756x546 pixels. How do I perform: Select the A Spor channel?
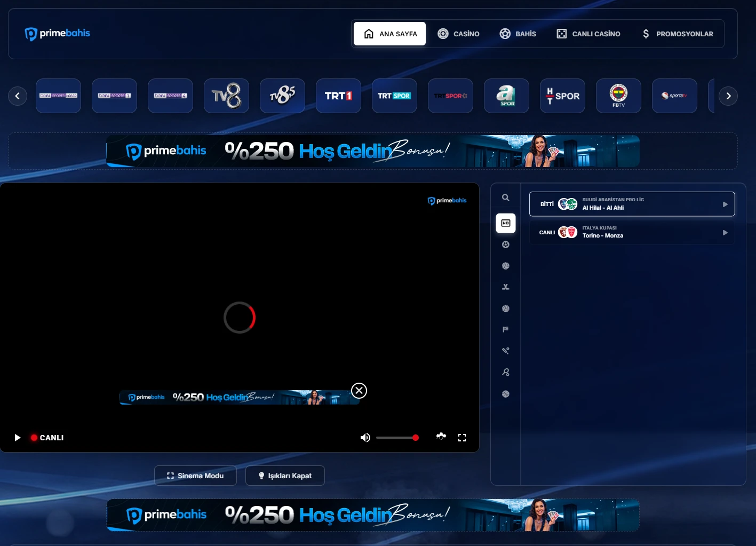(x=506, y=96)
